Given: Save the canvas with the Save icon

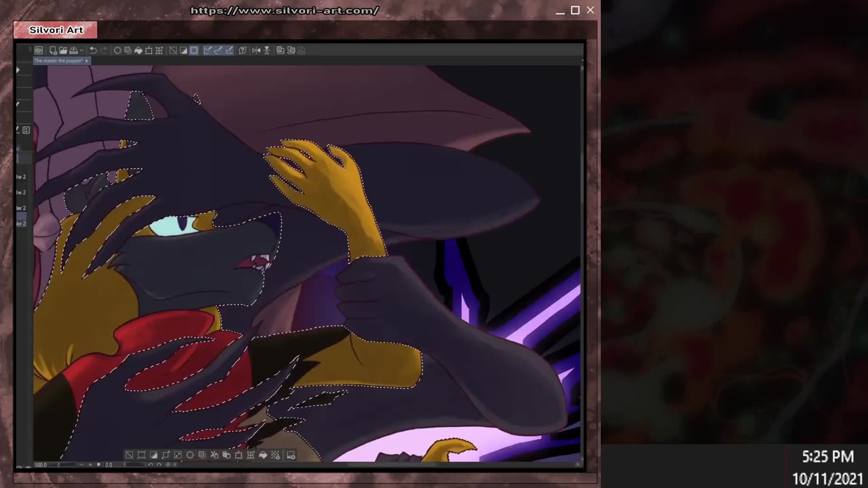Looking at the screenshot, I should click(74, 50).
